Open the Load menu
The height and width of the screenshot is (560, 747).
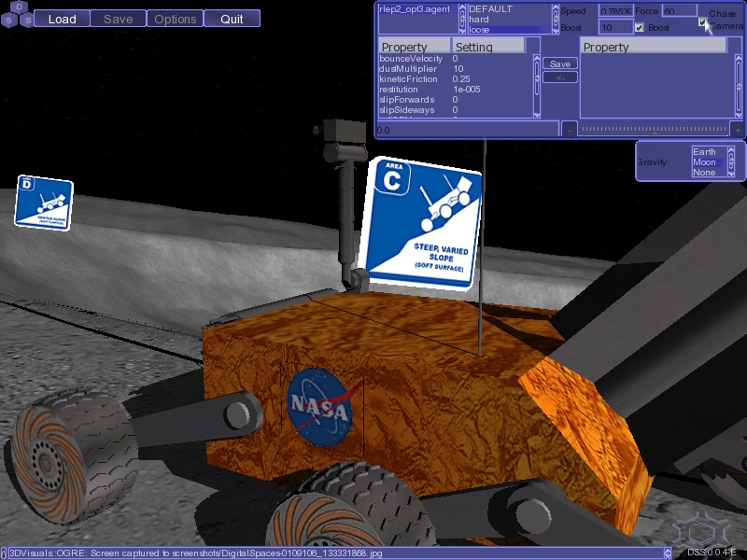click(x=62, y=19)
